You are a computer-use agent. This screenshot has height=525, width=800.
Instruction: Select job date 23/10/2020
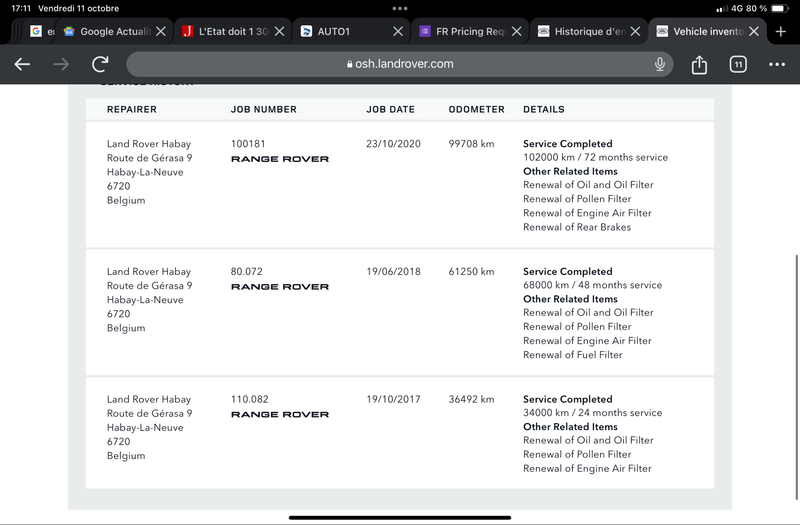pos(393,144)
